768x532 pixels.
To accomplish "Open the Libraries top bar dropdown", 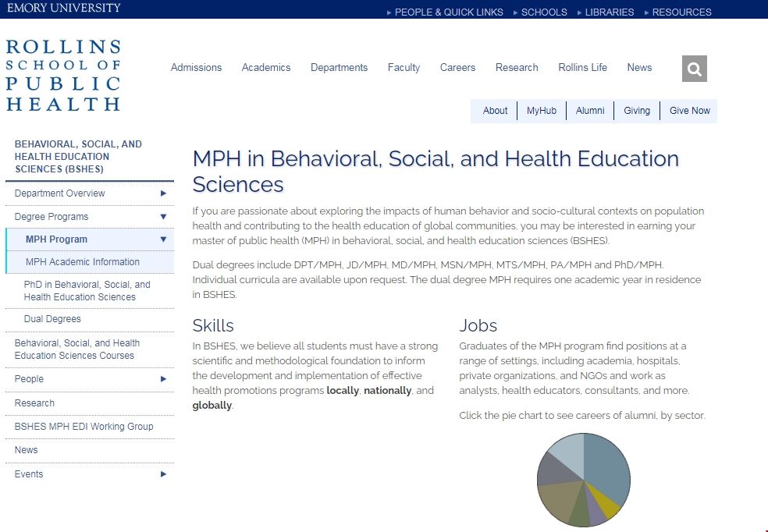I will point(605,12).
